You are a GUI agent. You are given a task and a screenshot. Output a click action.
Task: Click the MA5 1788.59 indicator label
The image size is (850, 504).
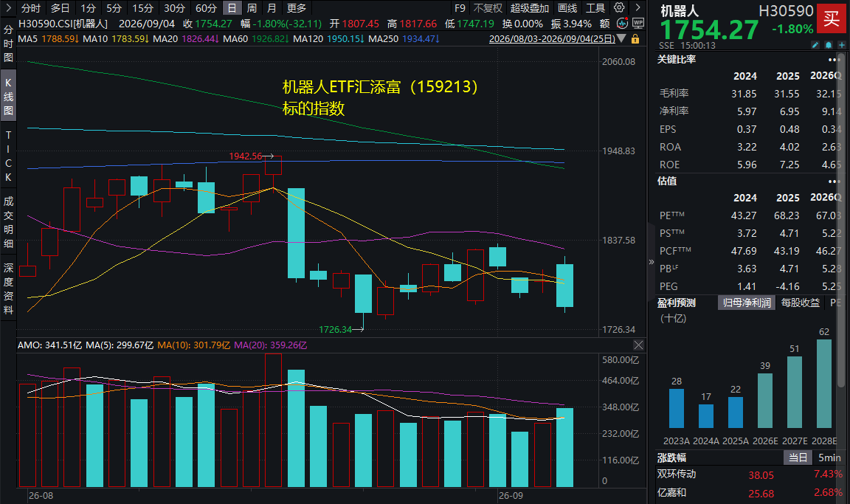(x=48, y=39)
